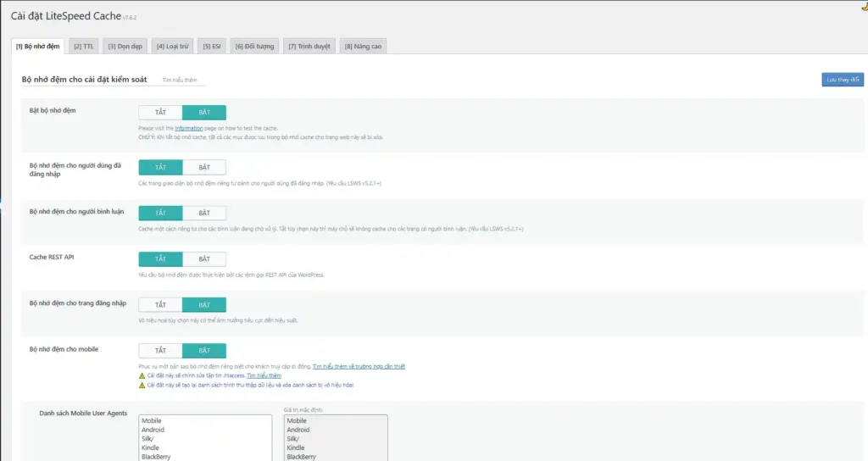Viewport: 868px width, 461px height.
Task: Click the Bộ nhớ đệm cho cài đặt kiểm soát heading
Action: [x=84, y=80]
